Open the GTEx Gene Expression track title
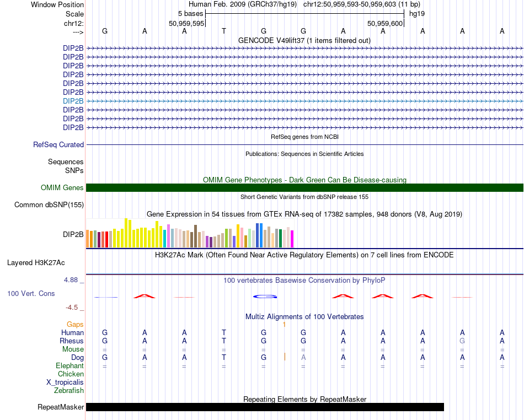524x420 pixels. coord(304,214)
